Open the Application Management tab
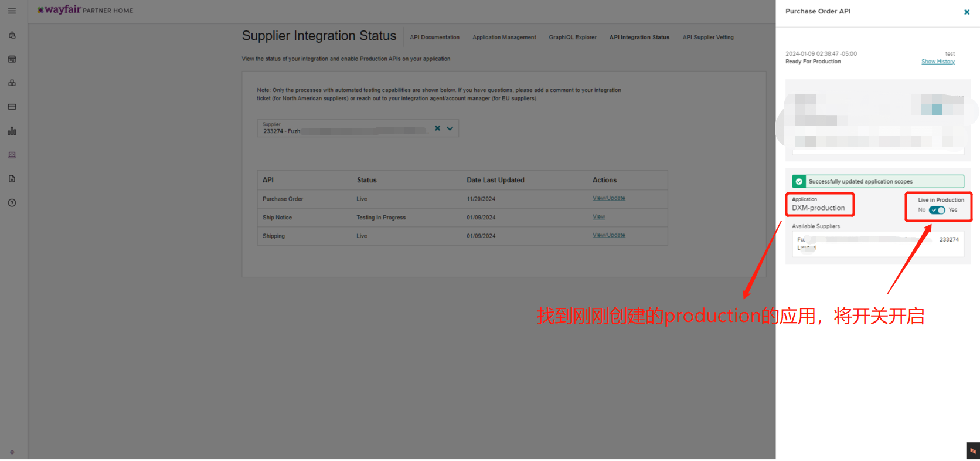 [x=504, y=37]
